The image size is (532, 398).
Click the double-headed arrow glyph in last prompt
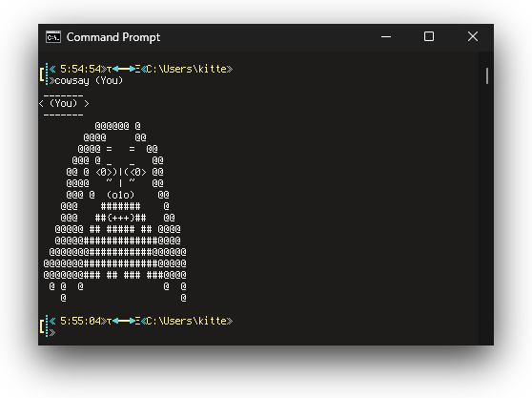coord(124,321)
